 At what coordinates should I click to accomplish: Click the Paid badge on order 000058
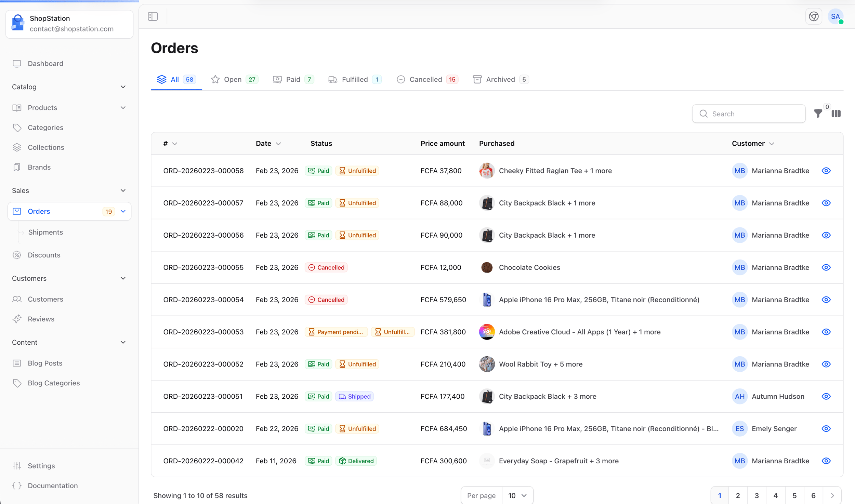318,171
